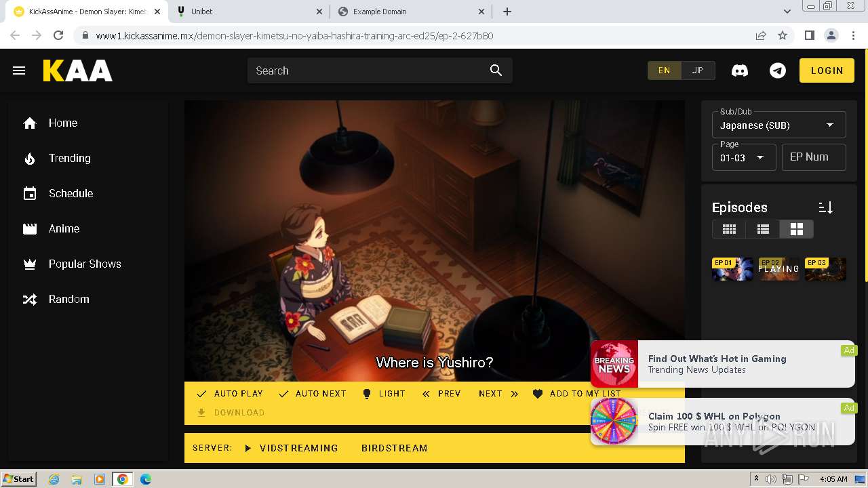Open Internet Explorer from the taskbar
868x488 pixels.
[x=54, y=479]
